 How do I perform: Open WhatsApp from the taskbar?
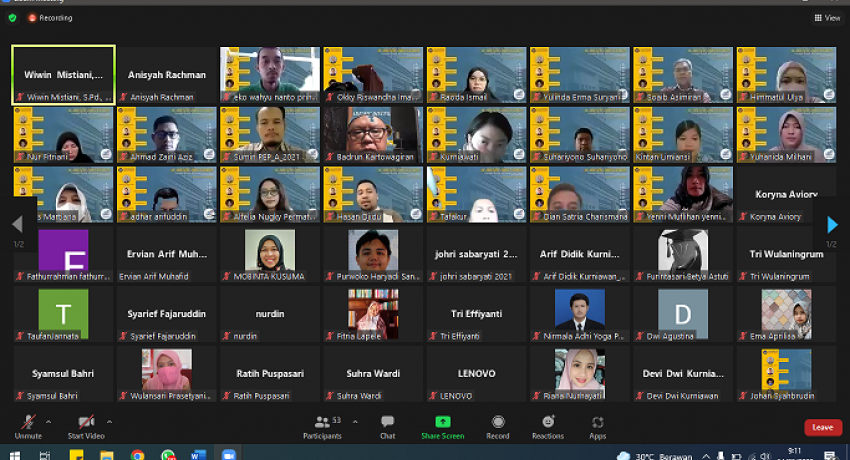tap(168, 456)
